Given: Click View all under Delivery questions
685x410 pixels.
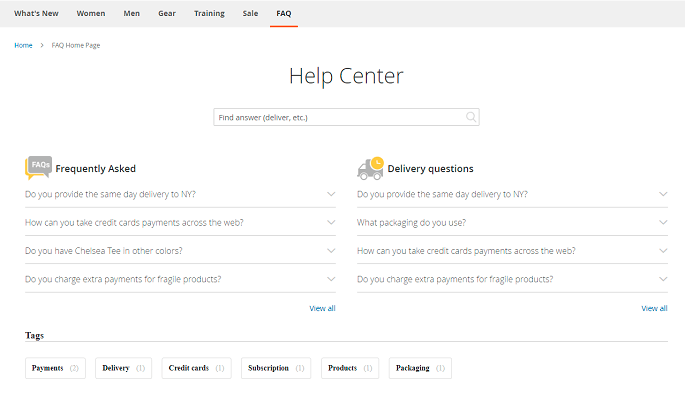Looking at the screenshot, I should (x=654, y=308).
